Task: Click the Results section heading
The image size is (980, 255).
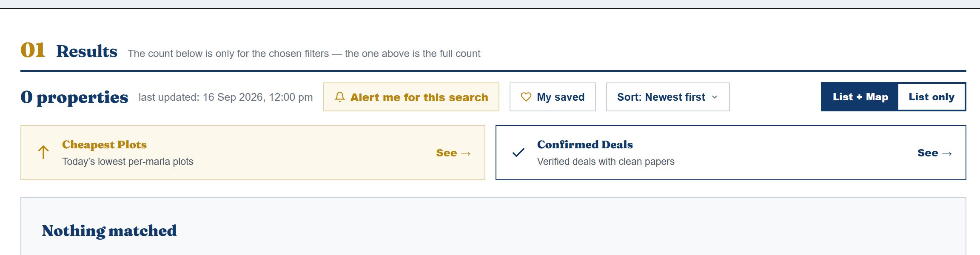Action: (x=87, y=51)
